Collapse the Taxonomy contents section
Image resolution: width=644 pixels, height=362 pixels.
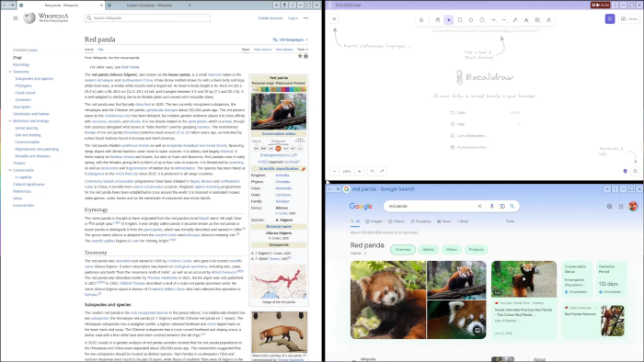coord(10,72)
